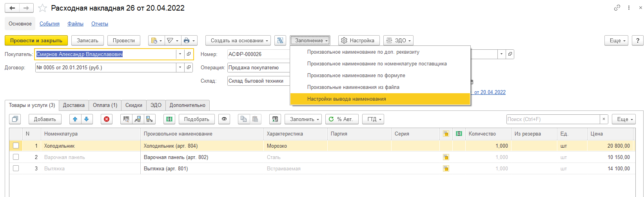Viewport: 644px width, 197px height.
Task: Switch to the Доставка tab
Action: pos(74,105)
